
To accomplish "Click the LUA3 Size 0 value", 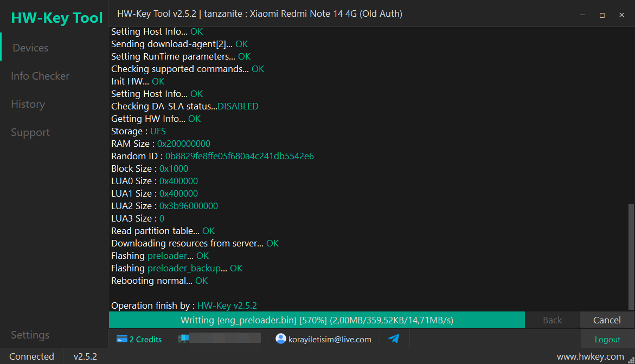I will coord(162,218).
